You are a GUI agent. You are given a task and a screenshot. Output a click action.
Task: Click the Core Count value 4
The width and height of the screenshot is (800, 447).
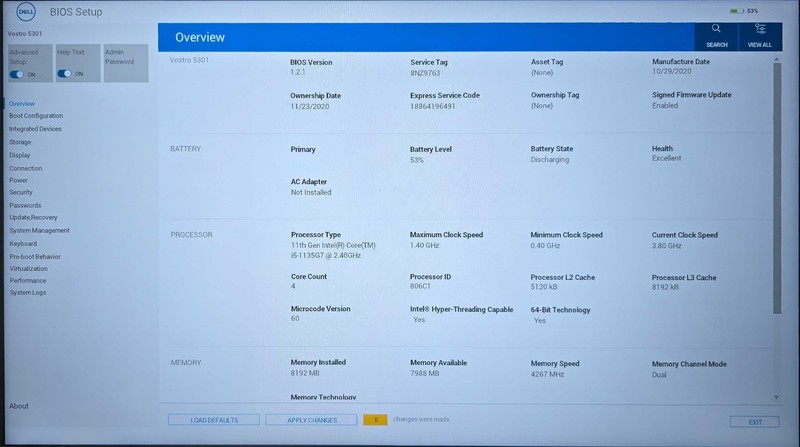tap(293, 286)
